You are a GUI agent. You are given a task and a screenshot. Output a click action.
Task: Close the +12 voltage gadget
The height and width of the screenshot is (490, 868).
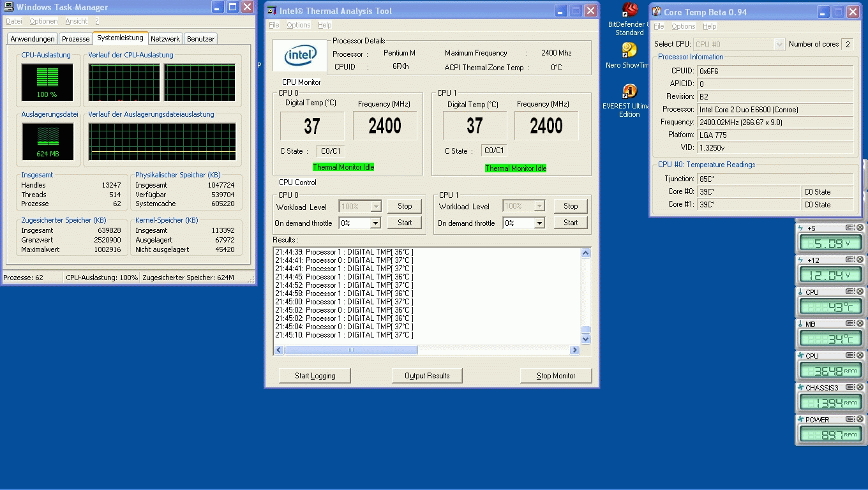tap(860, 260)
